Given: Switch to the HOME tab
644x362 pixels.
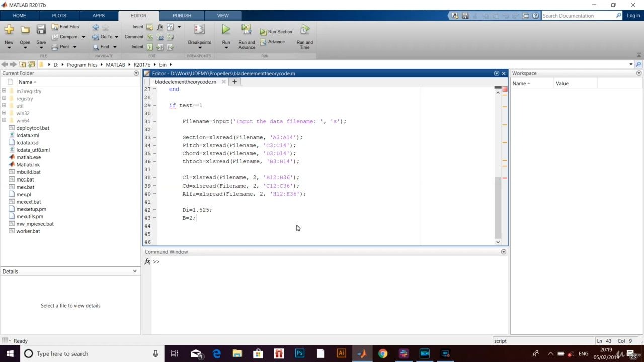Looking at the screenshot, I should coord(19,16).
